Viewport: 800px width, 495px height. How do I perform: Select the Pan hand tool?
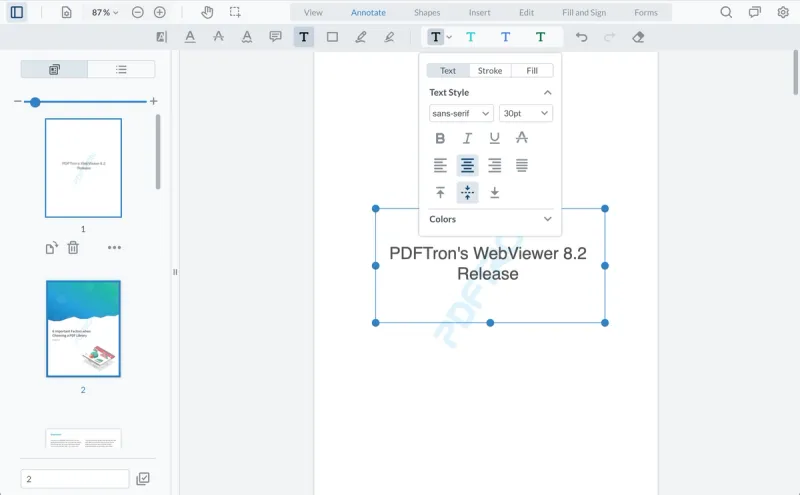click(207, 12)
